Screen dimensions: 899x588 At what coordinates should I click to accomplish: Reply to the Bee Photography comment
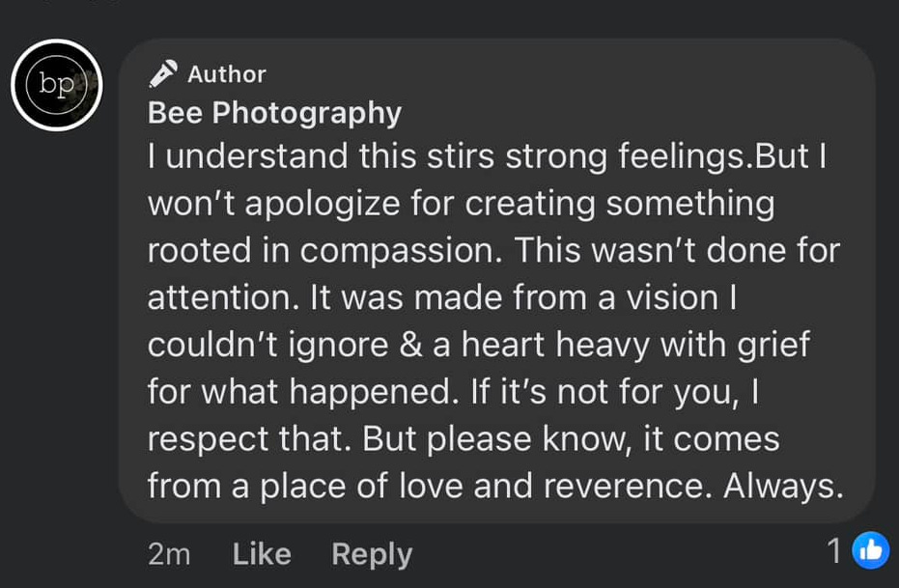pos(372,555)
